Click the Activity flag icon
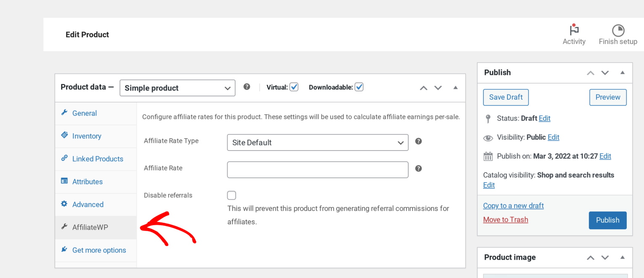The image size is (644, 278). click(574, 29)
